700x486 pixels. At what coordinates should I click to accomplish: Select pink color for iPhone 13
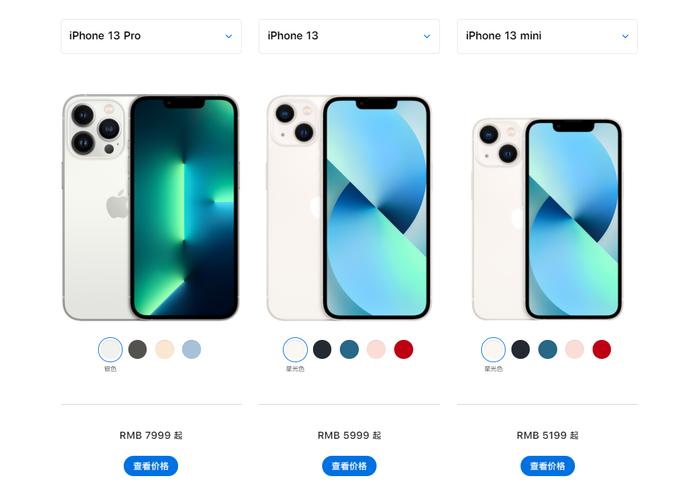pyautogui.click(x=376, y=349)
